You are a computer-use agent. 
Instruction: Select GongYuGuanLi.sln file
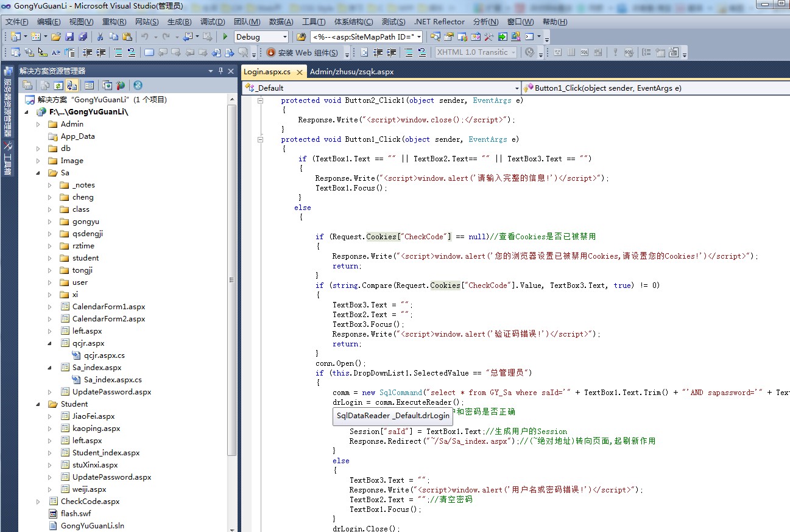93,526
